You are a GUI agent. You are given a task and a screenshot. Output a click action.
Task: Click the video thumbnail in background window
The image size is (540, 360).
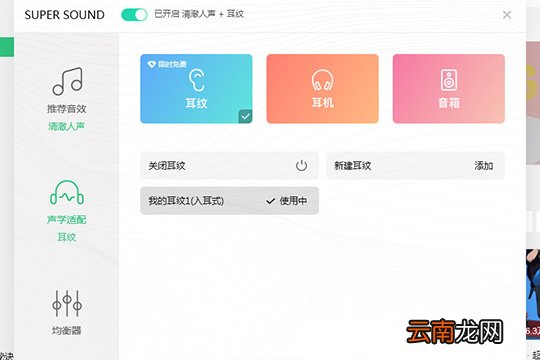(533, 294)
